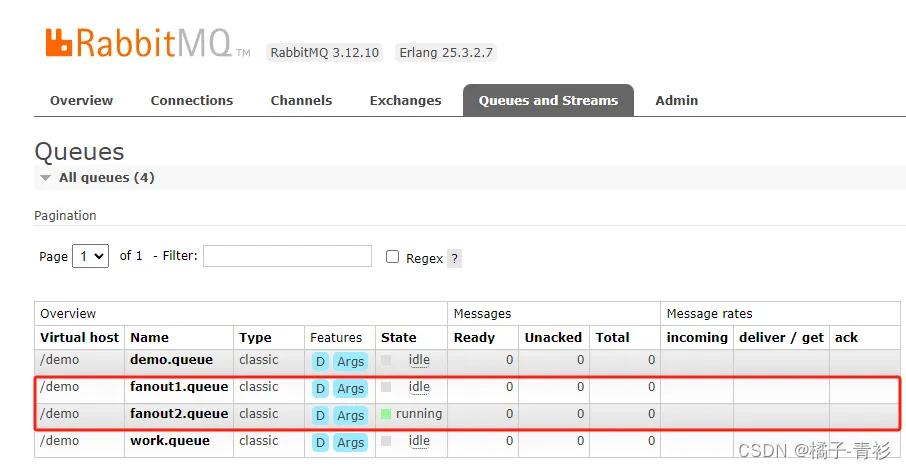Click the D badge for demo.queue

(x=320, y=362)
